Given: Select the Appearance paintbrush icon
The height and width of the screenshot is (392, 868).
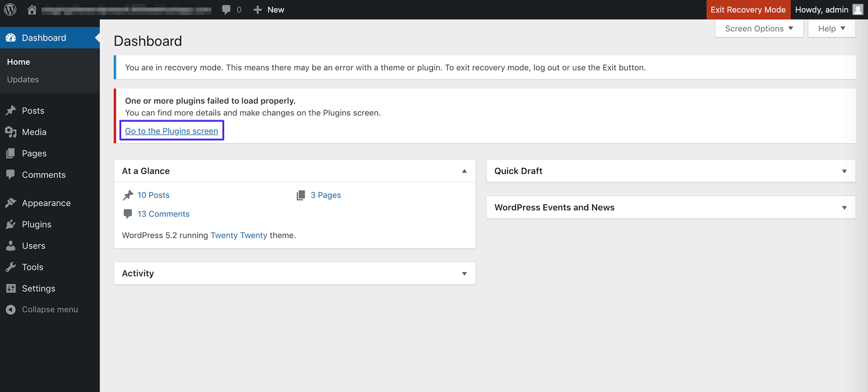Looking at the screenshot, I should pos(11,203).
